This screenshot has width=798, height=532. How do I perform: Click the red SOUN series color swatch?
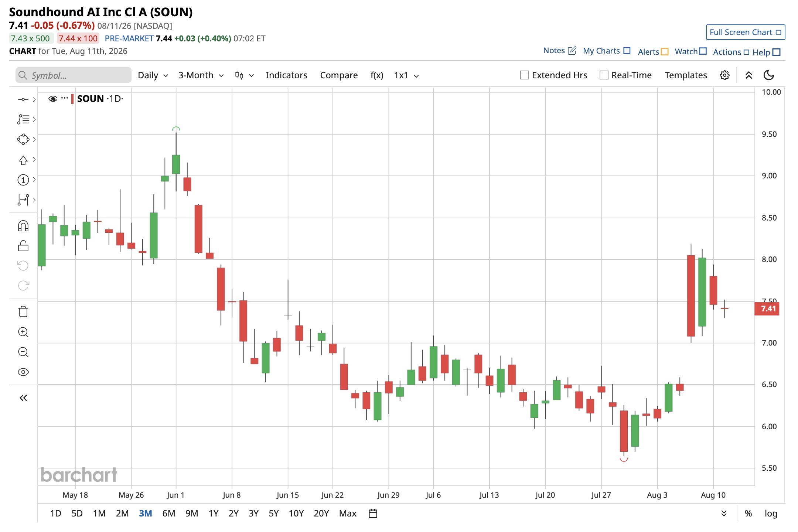pyautogui.click(x=72, y=99)
